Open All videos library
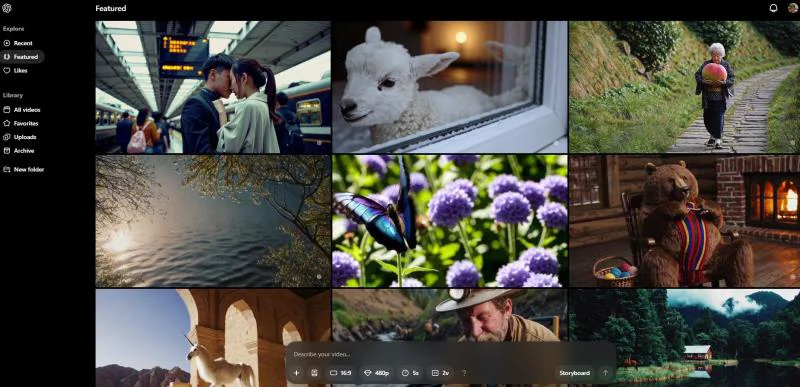 (22, 110)
